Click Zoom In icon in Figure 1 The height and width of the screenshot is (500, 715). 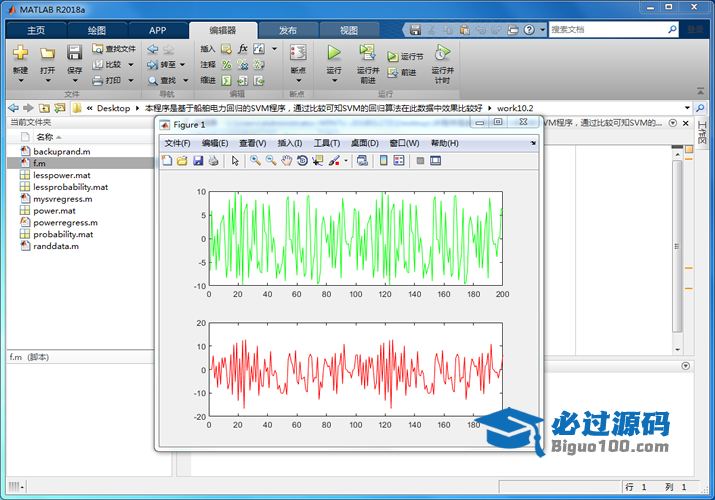click(x=255, y=160)
